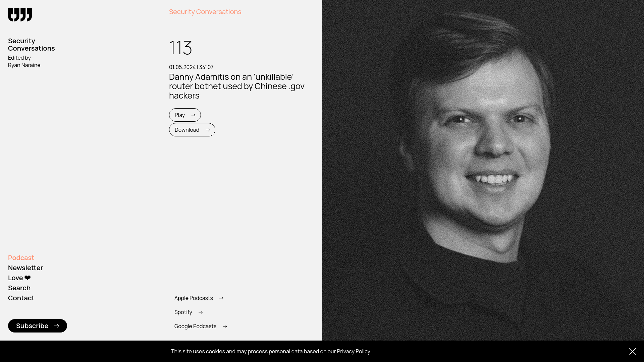Click the Apple Podcasts arrow icon
The image size is (644, 362).
[x=221, y=298]
